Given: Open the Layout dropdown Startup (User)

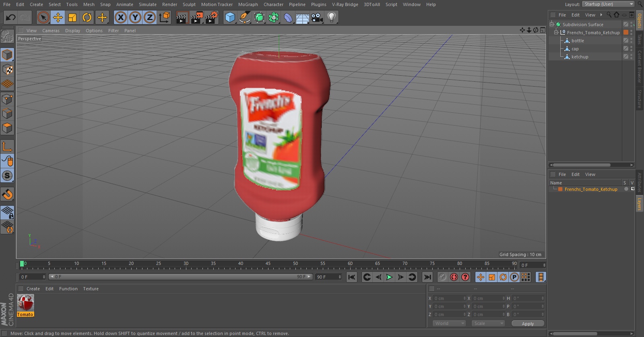Looking at the screenshot, I should click(608, 4).
